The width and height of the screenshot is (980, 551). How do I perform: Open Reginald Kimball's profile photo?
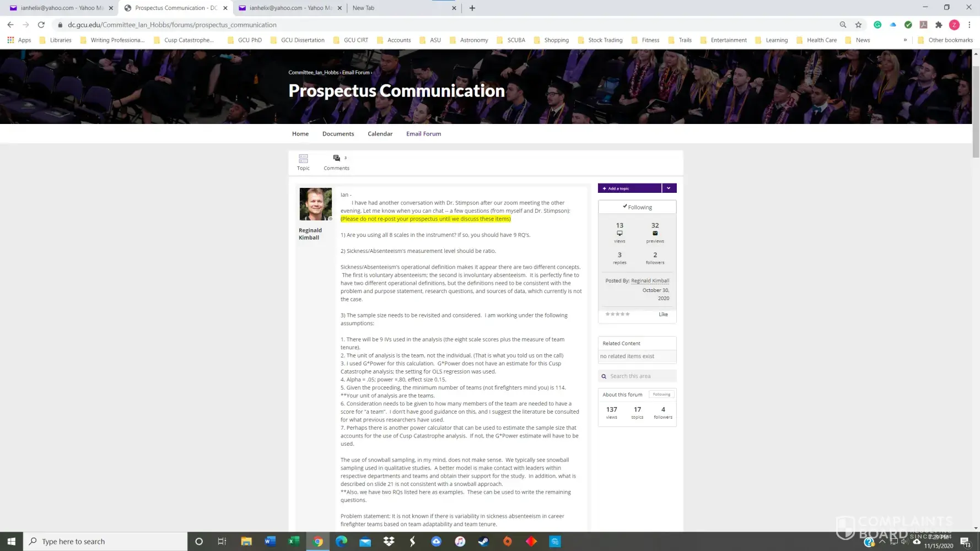(315, 204)
